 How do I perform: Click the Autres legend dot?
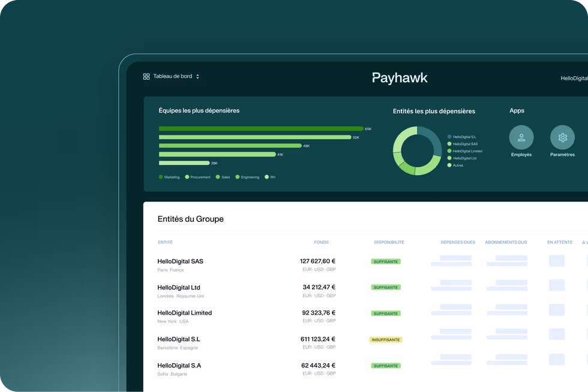(x=449, y=165)
